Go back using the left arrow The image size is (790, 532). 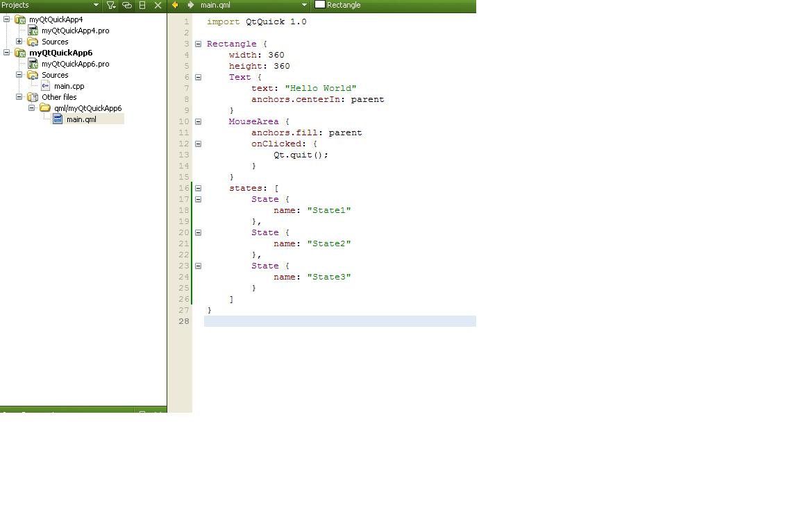tap(175, 5)
